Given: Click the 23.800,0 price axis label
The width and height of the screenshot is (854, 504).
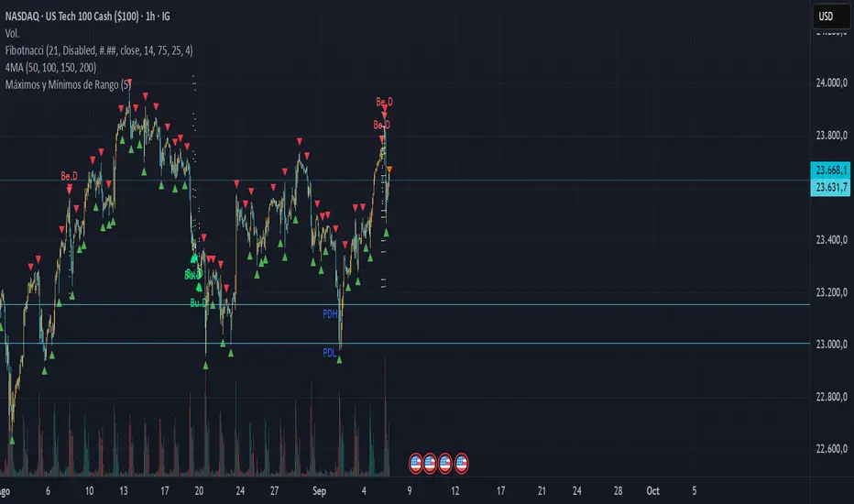Looking at the screenshot, I should tap(831, 135).
